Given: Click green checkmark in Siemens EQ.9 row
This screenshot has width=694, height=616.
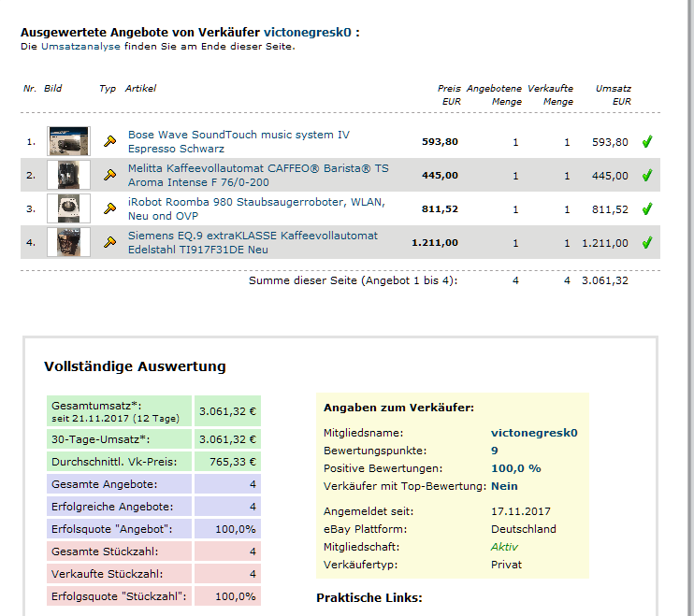Looking at the screenshot, I should (647, 242).
